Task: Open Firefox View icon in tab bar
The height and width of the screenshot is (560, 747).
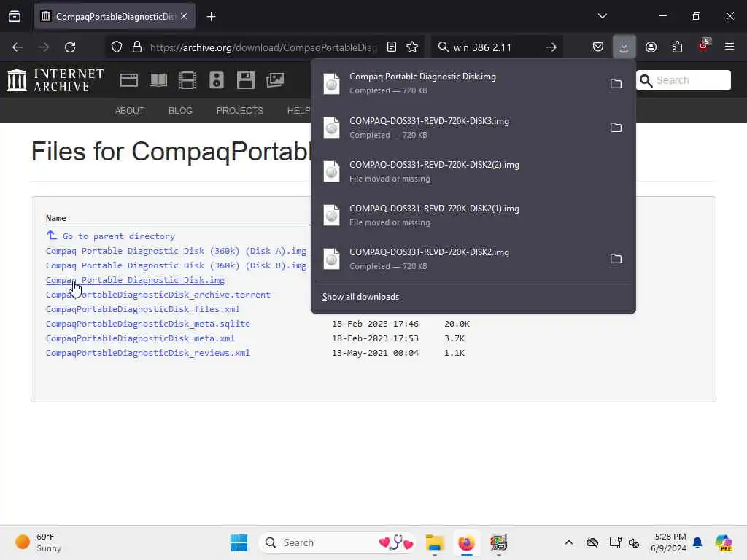Action: click(x=15, y=17)
